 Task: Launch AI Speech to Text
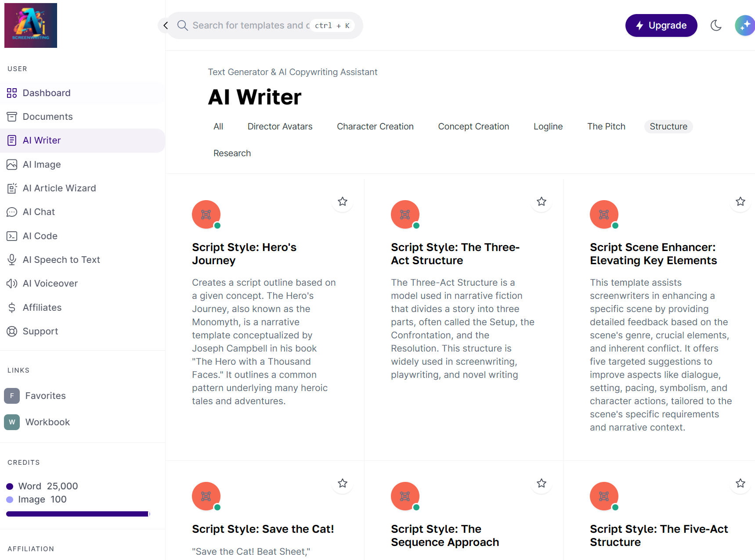[x=61, y=259]
